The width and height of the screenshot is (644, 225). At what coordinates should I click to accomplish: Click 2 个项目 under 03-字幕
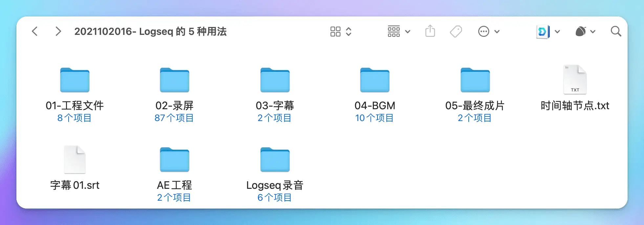pyautogui.click(x=275, y=118)
